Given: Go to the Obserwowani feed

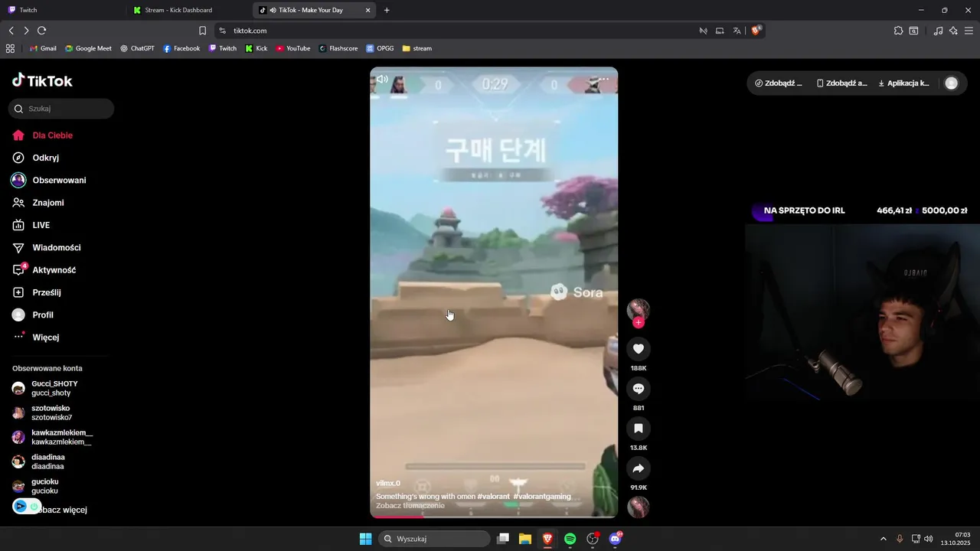Looking at the screenshot, I should coord(59,181).
